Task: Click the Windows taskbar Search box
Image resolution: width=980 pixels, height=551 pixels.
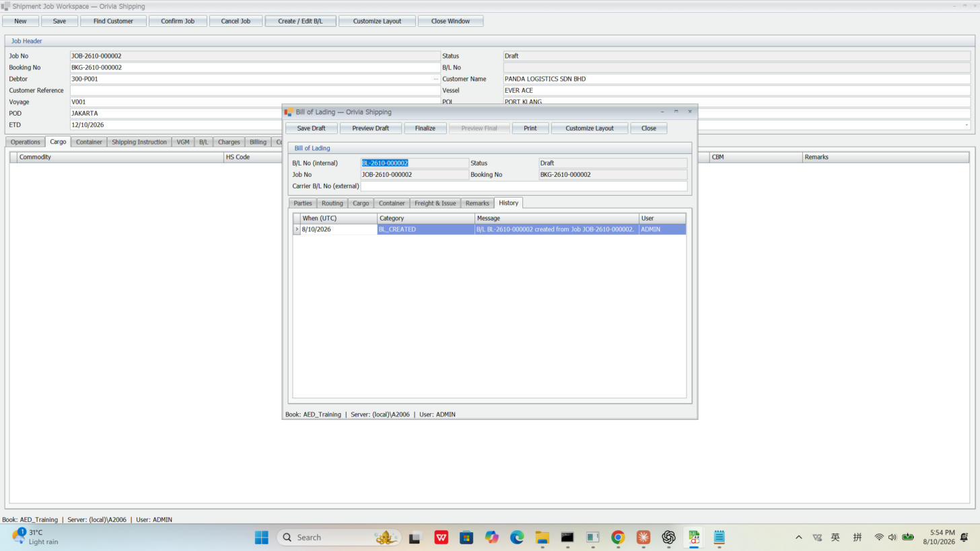Action: point(339,537)
